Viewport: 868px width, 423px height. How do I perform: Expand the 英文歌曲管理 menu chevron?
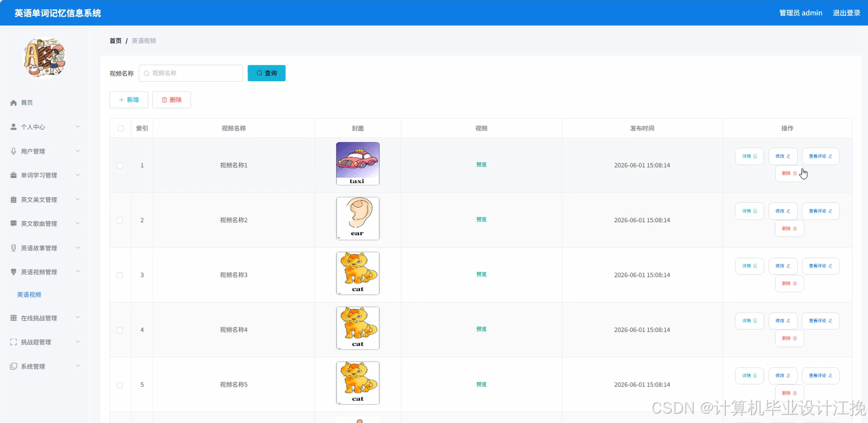point(78,224)
